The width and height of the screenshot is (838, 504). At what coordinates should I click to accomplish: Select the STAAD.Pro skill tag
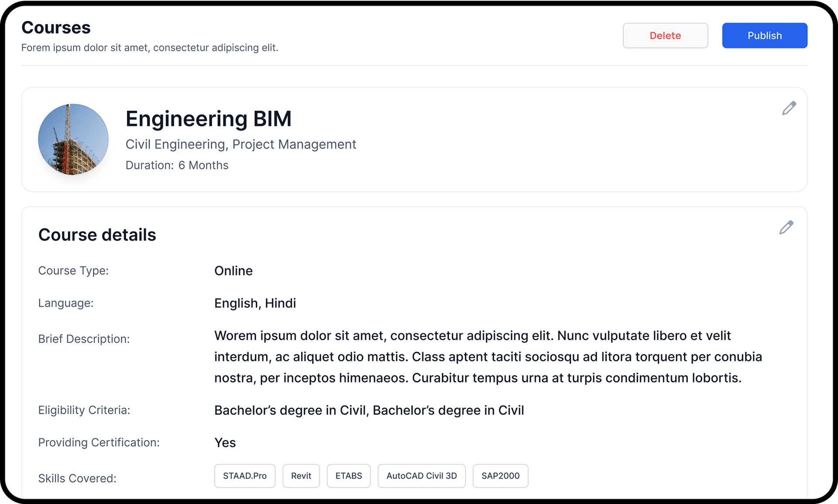(x=244, y=476)
